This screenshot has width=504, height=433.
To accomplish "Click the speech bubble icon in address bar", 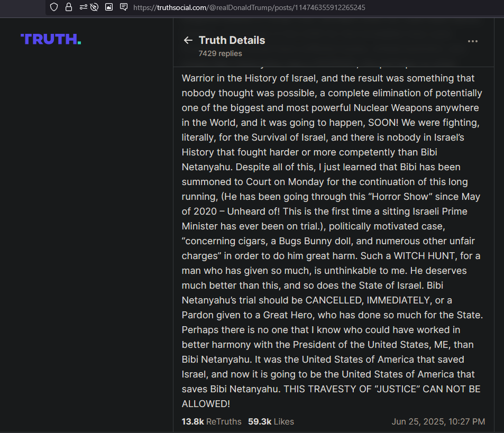I will (x=124, y=7).
